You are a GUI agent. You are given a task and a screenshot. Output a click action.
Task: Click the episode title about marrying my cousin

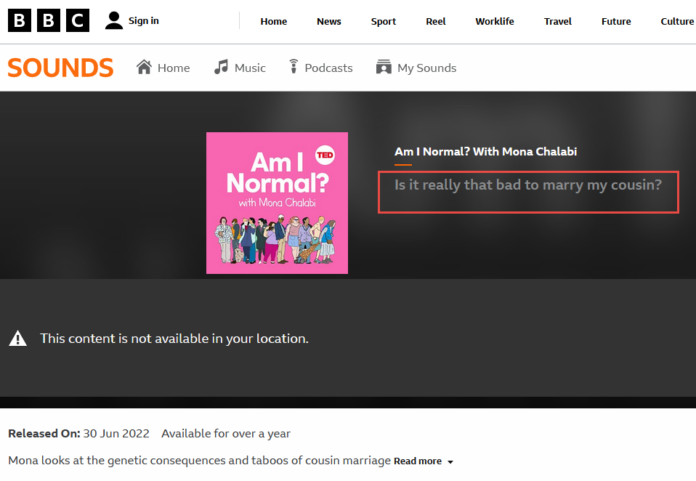[528, 185]
